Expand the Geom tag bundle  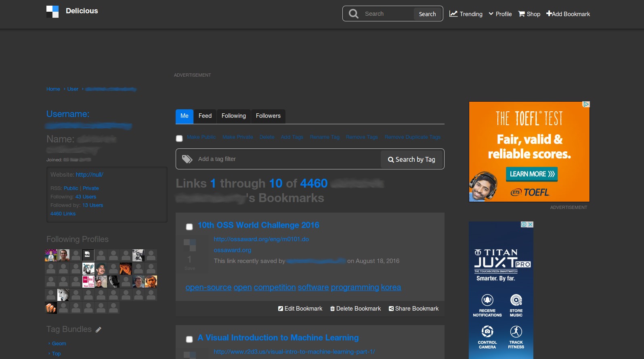coord(59,344)
